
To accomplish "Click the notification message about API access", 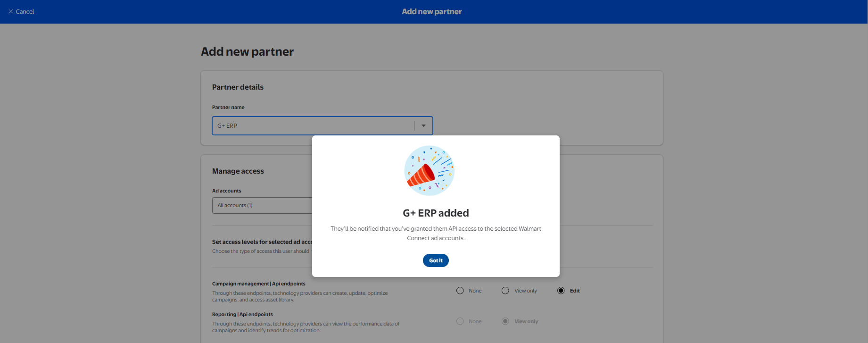I will 436,233.
